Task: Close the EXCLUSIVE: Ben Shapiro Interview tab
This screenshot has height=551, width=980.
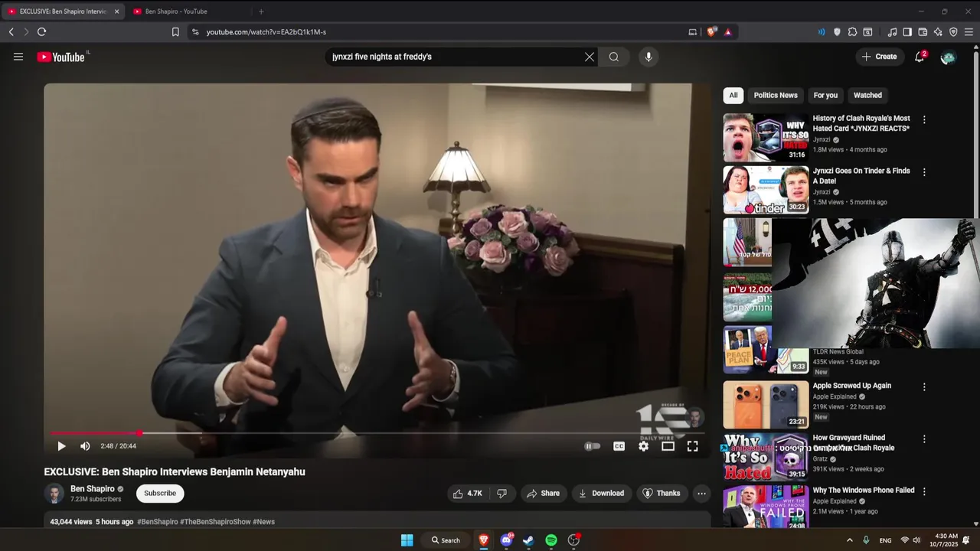Action: (117, 11)
